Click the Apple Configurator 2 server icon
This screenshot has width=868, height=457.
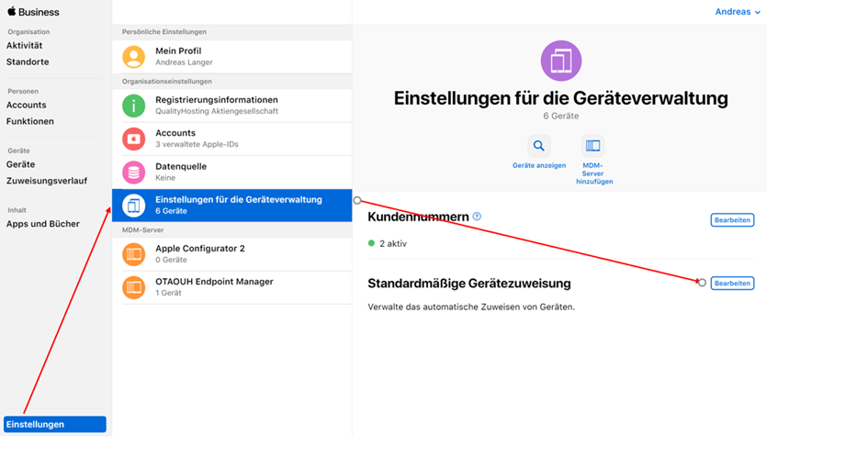(x=133, y=254)
